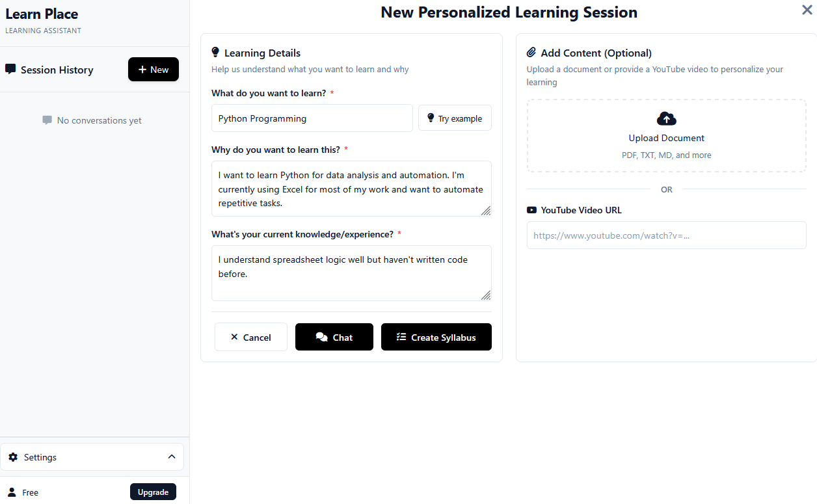Image resolution: width=817 pixels, height=504 pixels.
Task: Click the 'What do you want to learn' field
Action: point(312,118)
